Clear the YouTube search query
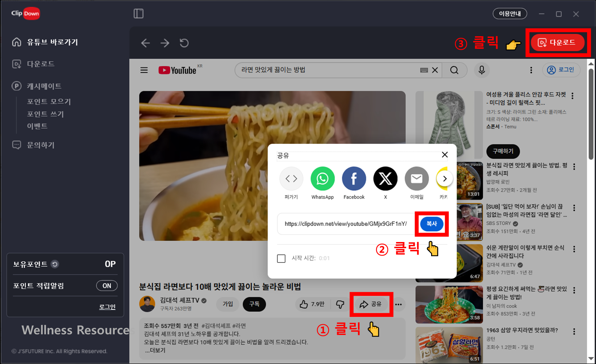Image resolution: width=596 pixels, height=364 pixels. pos(435,70)
